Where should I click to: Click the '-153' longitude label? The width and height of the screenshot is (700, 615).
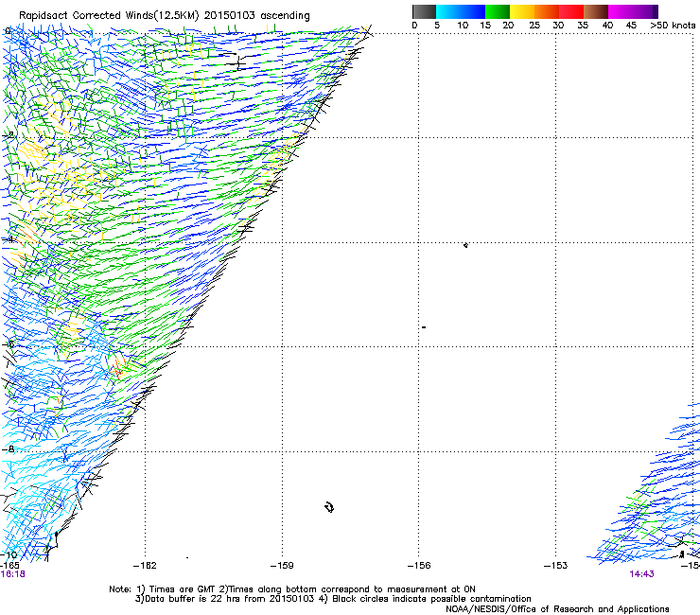(556, 566)
